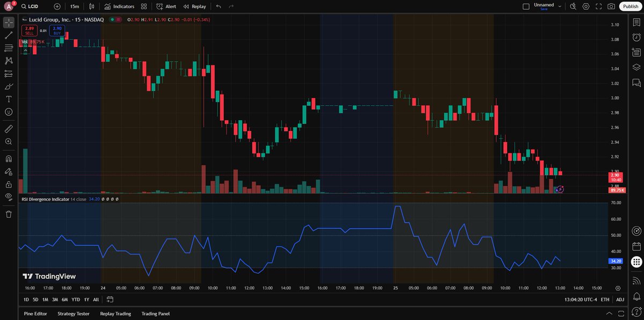Expand the Unnamed layout dropdown arrow
Viewport: 644px width, 320px height.
(x=560, y=6)
